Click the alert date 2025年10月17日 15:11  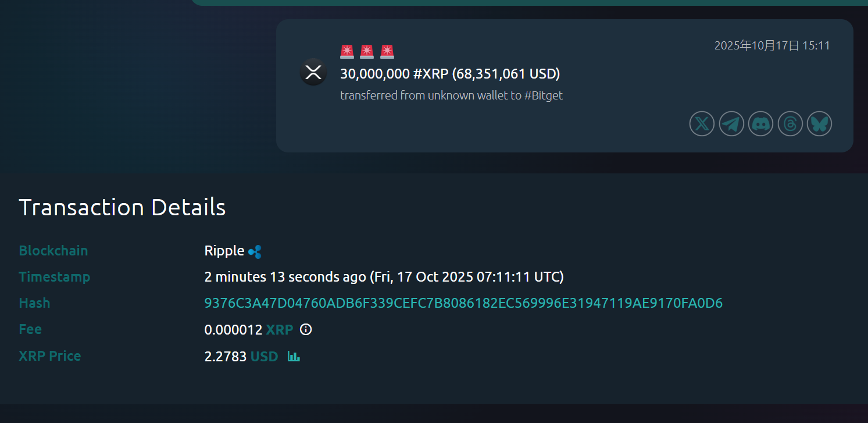[771, 46]
